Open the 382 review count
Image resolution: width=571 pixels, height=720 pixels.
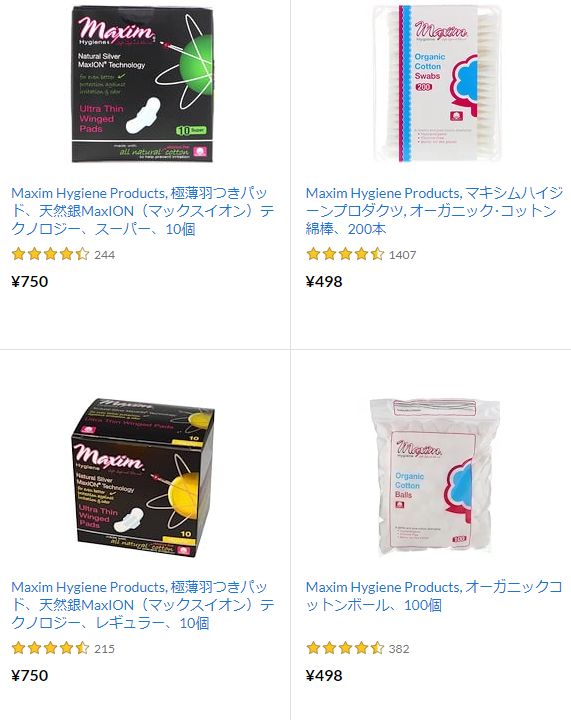coord(399,649)
